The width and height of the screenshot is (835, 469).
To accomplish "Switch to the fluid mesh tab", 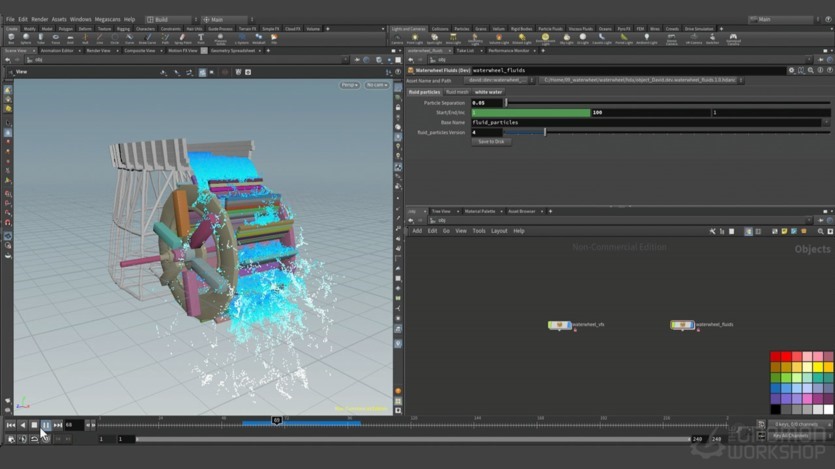I will pos(457,92).
